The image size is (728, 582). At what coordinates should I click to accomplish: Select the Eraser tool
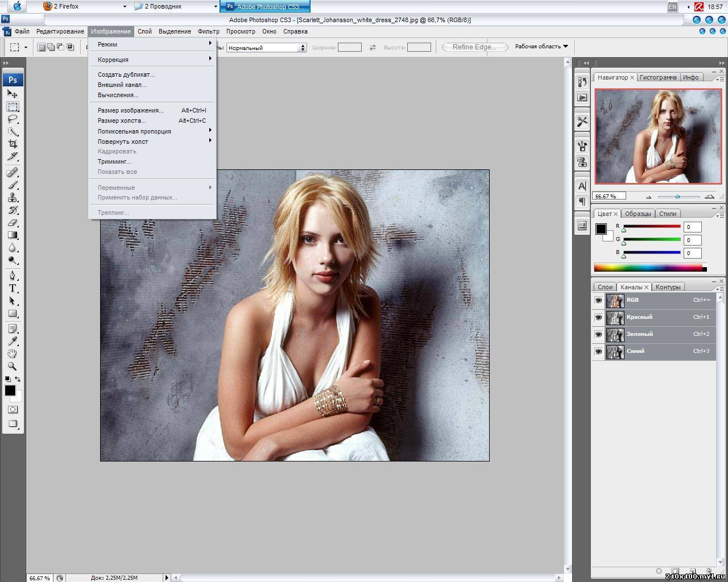(13, 222)
